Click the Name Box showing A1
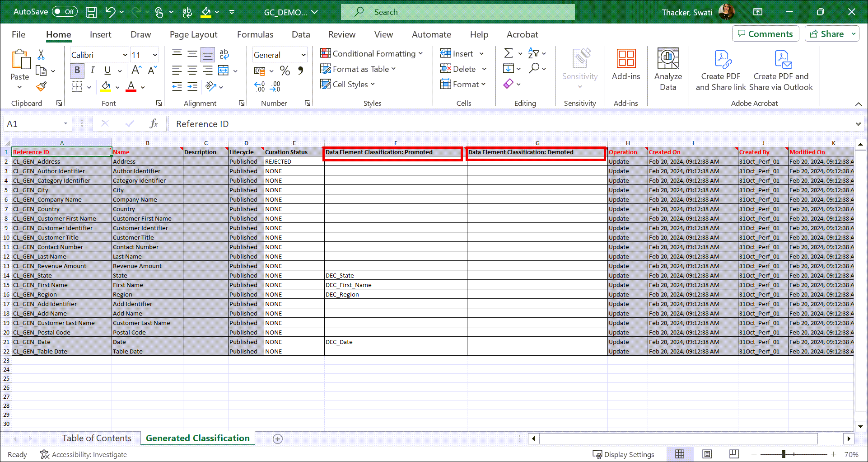868x462 pixels. point(37,124)
